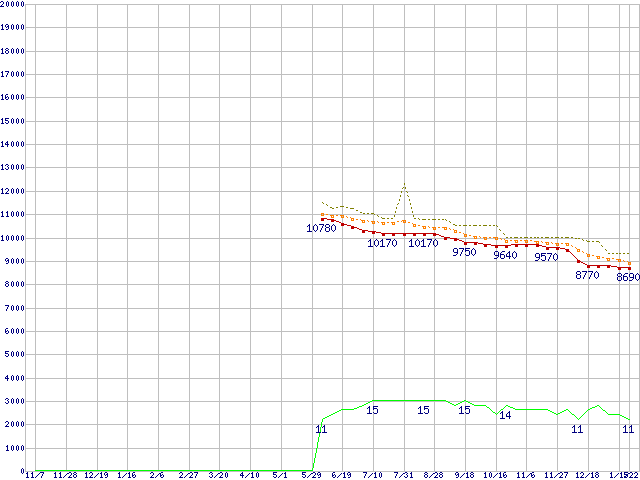Click the 4/10 x-axis date label
The width and height of the screenshot is (640, 480).
point(250,476)
